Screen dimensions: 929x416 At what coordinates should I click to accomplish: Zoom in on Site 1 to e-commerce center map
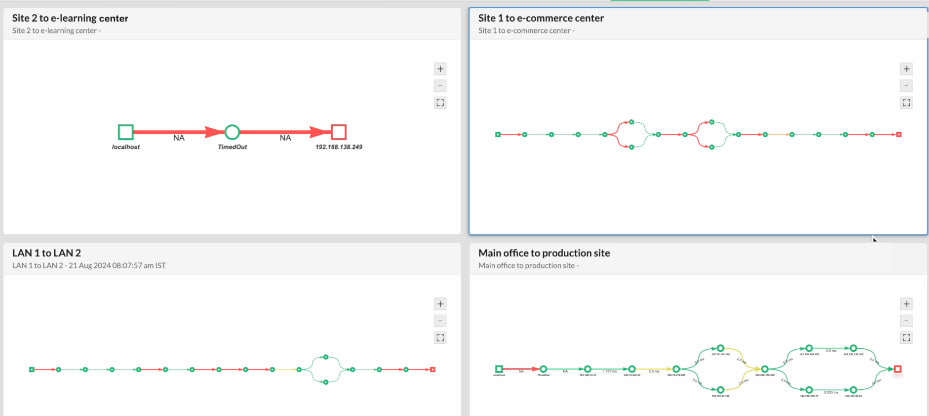point(906,69)
